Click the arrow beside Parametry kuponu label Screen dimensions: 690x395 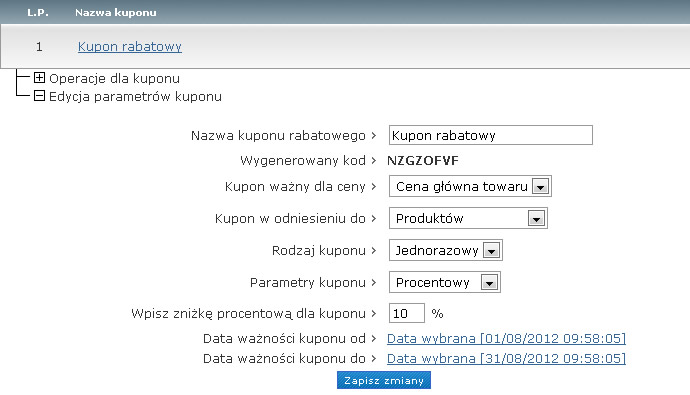pyautogui.click(x=374, y=282)
